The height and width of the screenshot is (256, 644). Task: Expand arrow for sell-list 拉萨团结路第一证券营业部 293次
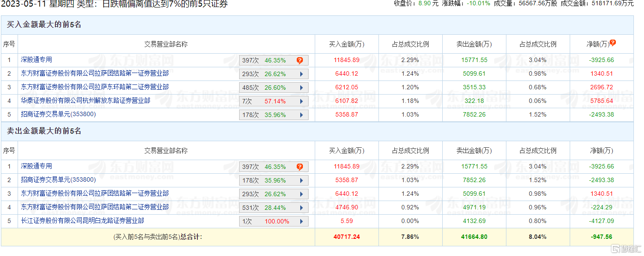[x=302, y=194]
